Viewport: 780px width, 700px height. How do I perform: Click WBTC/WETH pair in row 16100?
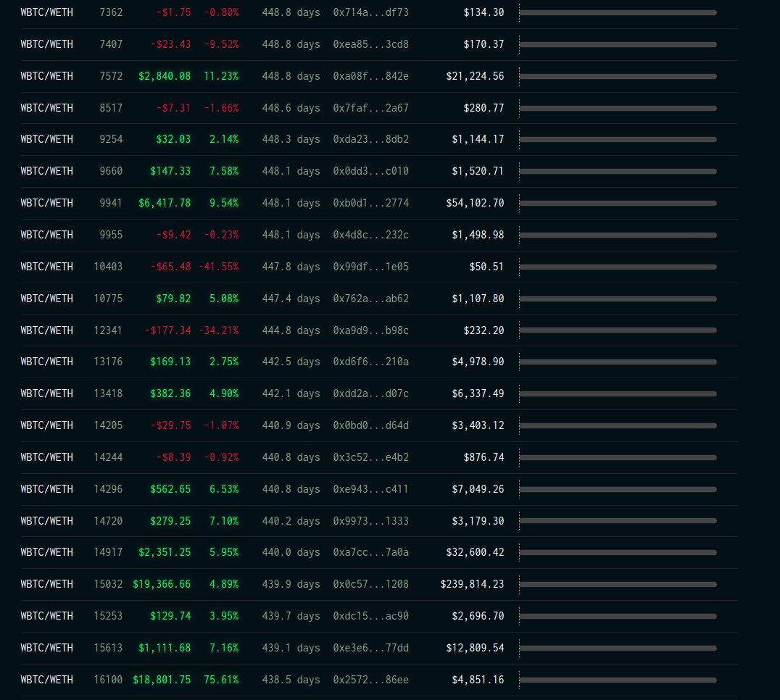[x=47, y=680]
